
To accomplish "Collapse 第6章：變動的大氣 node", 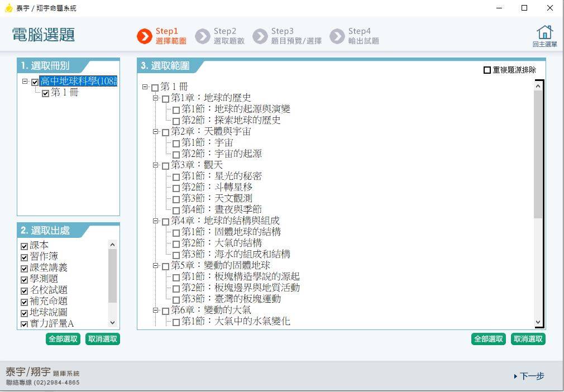I will (x=156, y=310).
